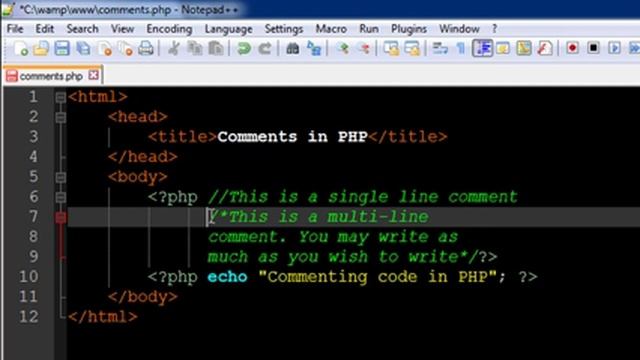Save the current file with floppy icon
This screenshot has height=360, width=640.
(x=62, y=49)
